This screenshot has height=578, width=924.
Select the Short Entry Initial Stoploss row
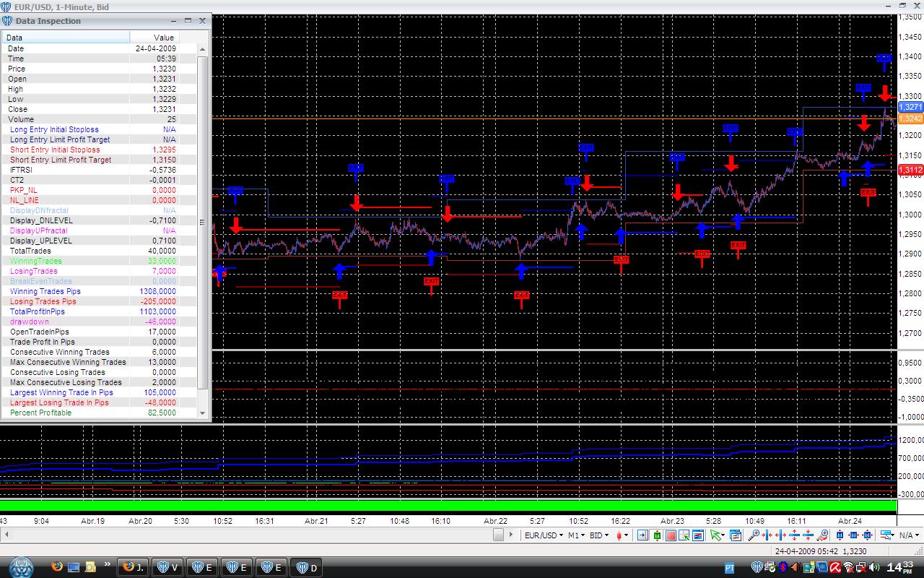(100, 150)
